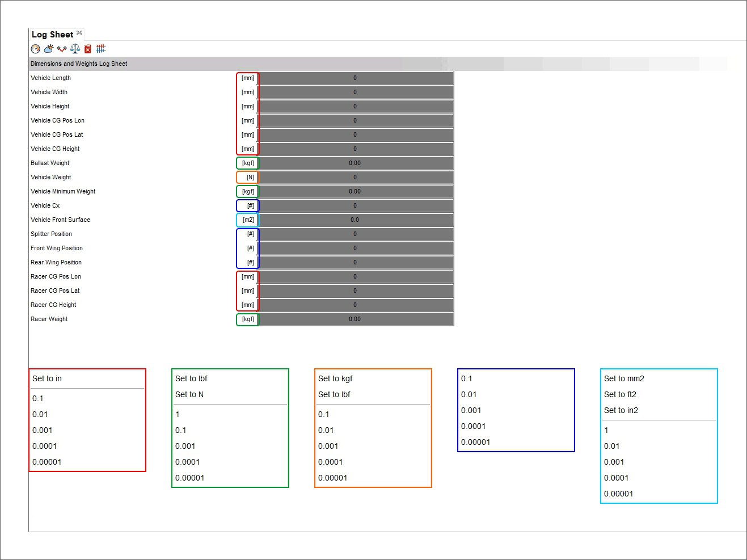The width and height of the screenshot is (747, 560).
Task: Click the Vehicle Weight value field
Action: [356, 178]
